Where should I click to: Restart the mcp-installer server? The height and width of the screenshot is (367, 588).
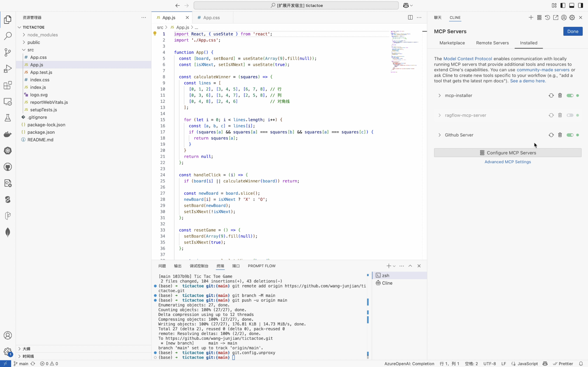pos(551,95)
